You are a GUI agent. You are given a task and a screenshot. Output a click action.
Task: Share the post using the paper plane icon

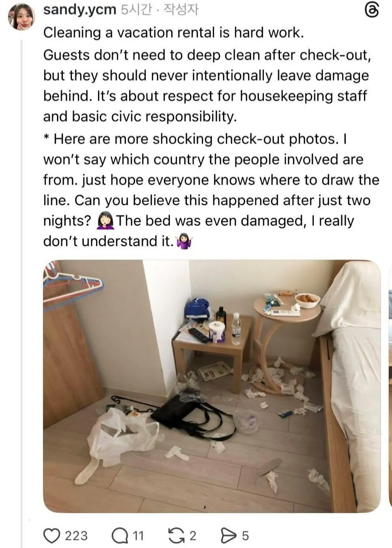tap(228, 536)
